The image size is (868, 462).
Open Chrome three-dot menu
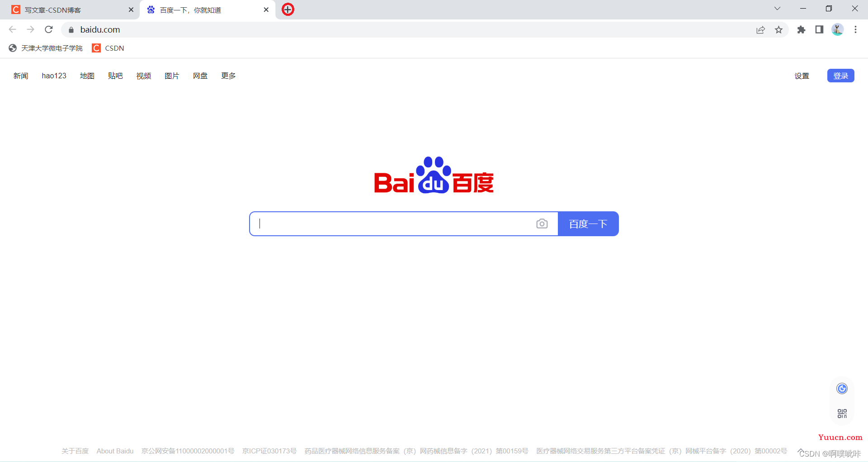click(855, 29)
